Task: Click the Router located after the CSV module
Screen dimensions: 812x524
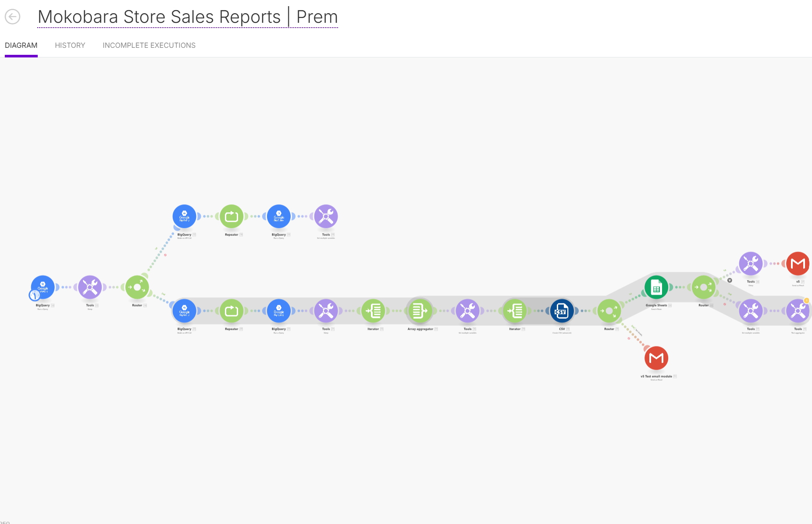Action: pos(609,311)
